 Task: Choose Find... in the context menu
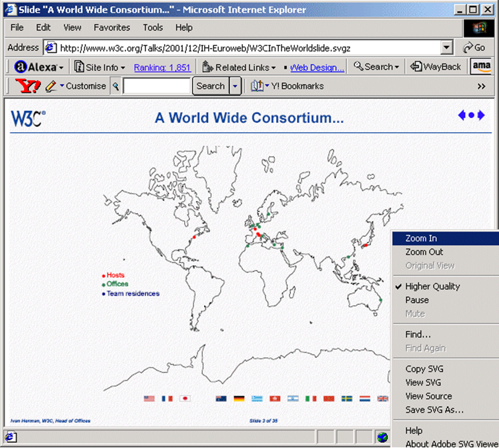[446, 334]
